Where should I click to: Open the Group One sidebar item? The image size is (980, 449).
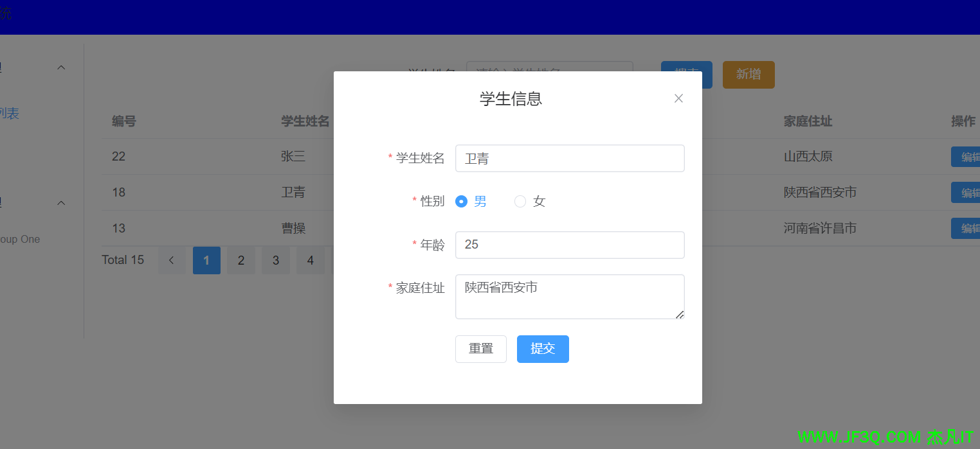19,239
